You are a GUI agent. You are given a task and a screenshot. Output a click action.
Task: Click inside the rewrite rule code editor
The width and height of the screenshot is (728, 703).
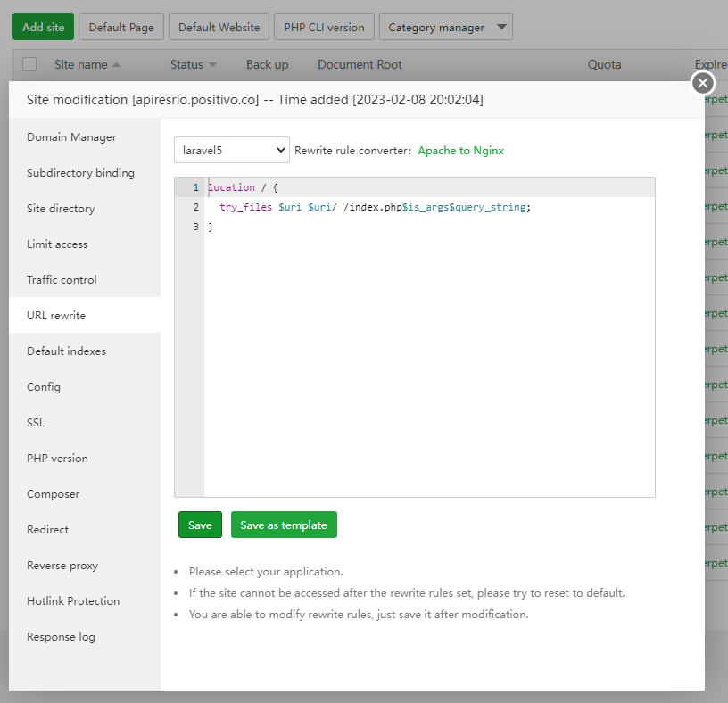coord(428,357)
